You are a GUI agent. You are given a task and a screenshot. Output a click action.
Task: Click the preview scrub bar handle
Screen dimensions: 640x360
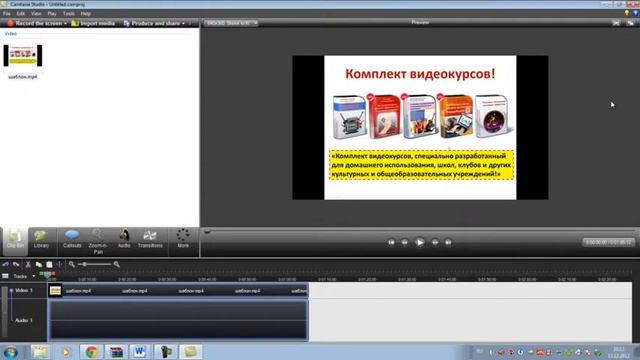coord(207,232)
